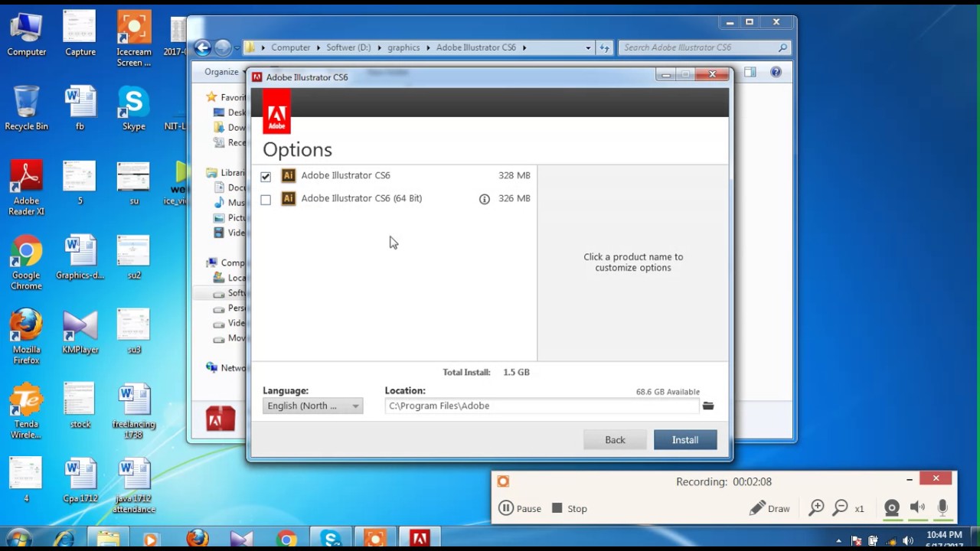Screen dimensions: 980x551
Task: Click Adobe installer taskbar icon
Action: coord(420,540)
